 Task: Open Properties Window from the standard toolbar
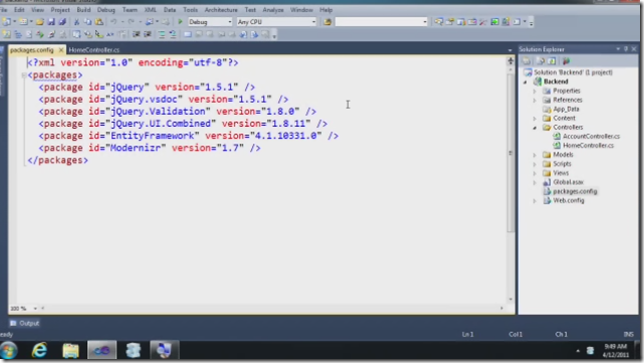click(450, 22)
